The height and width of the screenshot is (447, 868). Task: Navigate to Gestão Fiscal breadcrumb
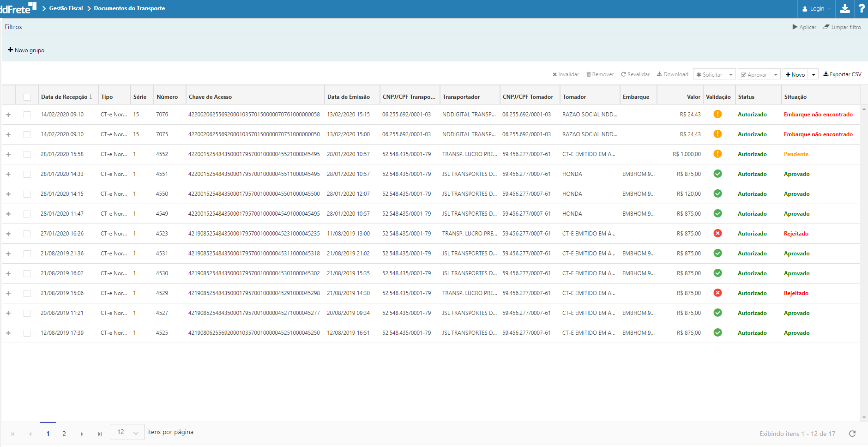66,8
